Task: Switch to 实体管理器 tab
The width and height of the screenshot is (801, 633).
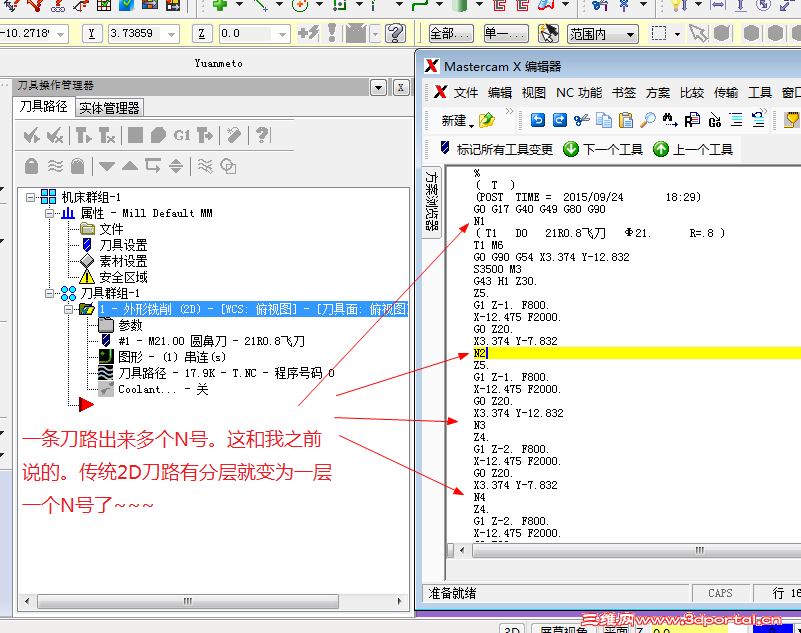Action: click(x=109, y=108)
